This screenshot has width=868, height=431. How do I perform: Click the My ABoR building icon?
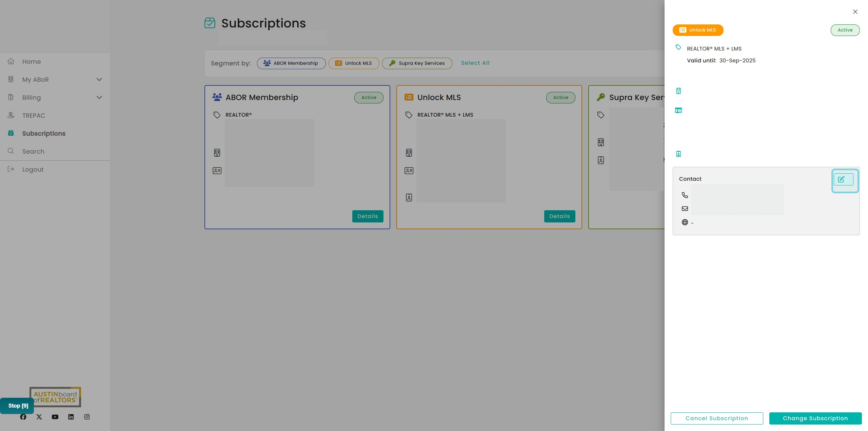click(x=11, y=79)
